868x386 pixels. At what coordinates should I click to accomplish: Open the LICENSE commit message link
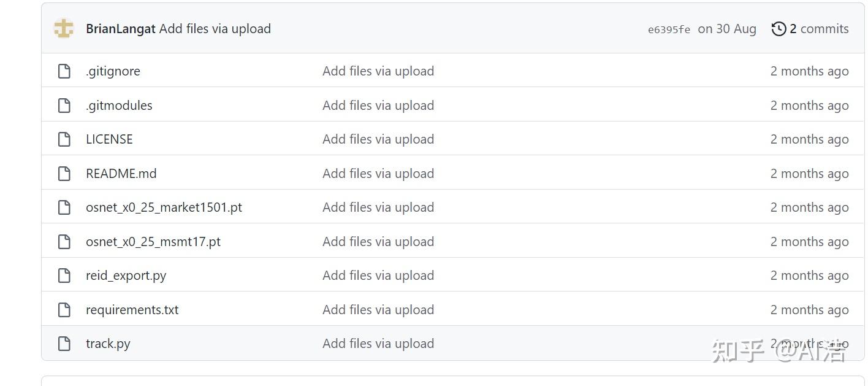(378, 139)
